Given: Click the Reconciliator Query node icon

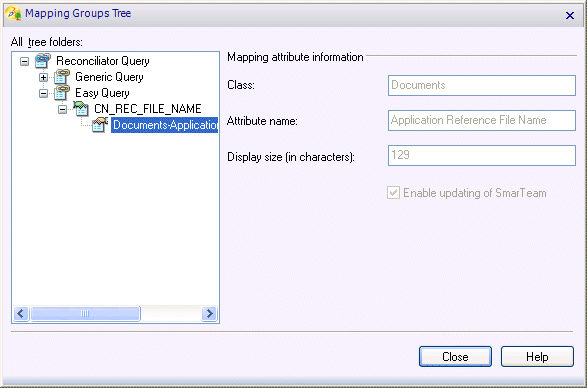Looking at the screenshot, I should pyautogui.click(x=43, y=61).
